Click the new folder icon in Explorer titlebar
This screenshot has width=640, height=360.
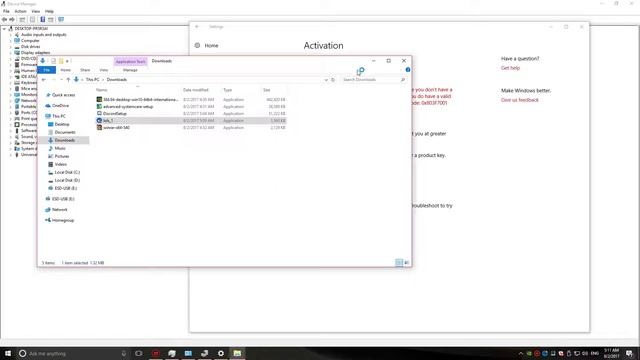pyautogui.click(x=61, y=61)
